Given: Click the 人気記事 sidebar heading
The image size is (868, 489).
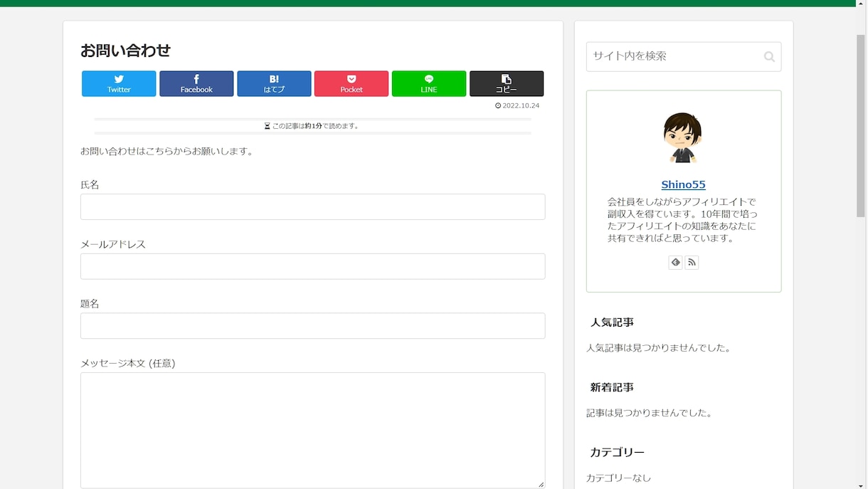Looking at the screenshot, I should pos(612,322).
